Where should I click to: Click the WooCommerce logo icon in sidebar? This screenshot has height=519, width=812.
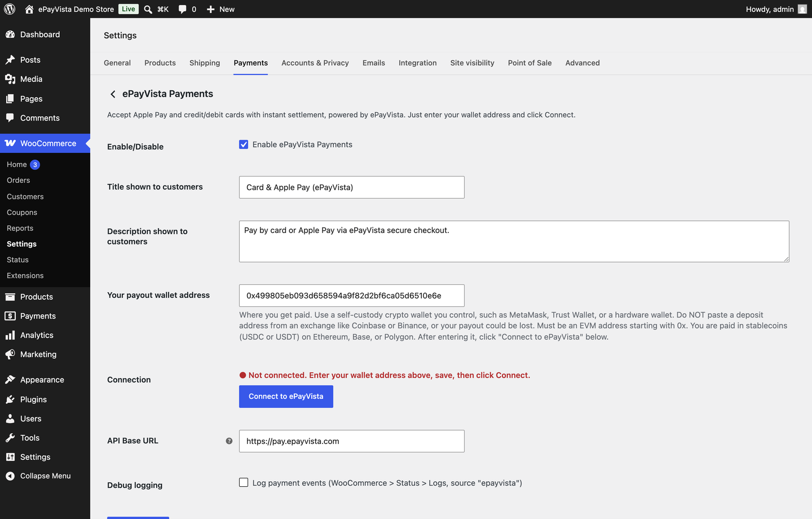click(10, 143)
